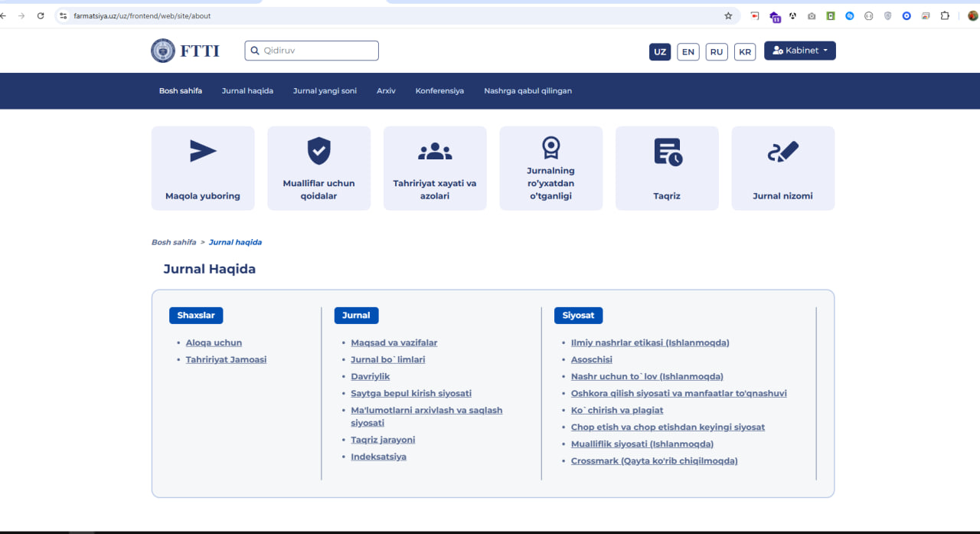Click the FTTI logo emblem
Screen dimensions: 980x534
coord(163,51)
